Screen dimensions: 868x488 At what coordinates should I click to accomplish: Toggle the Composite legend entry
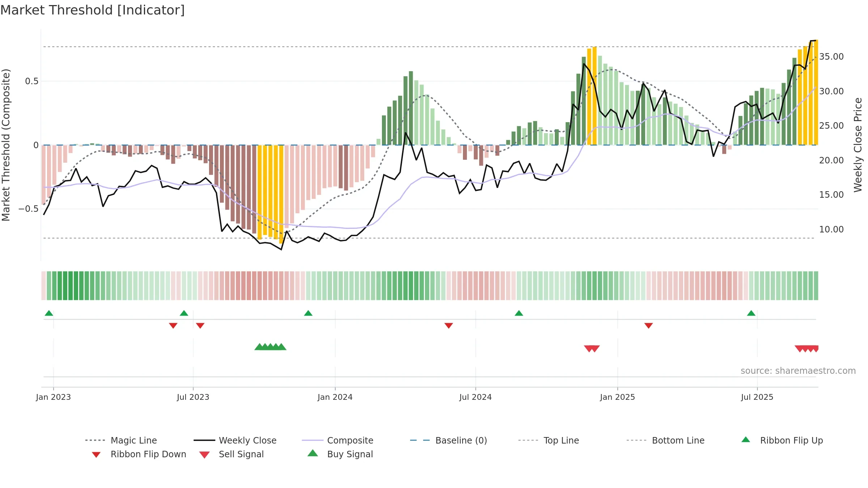[x=337, y=440]
